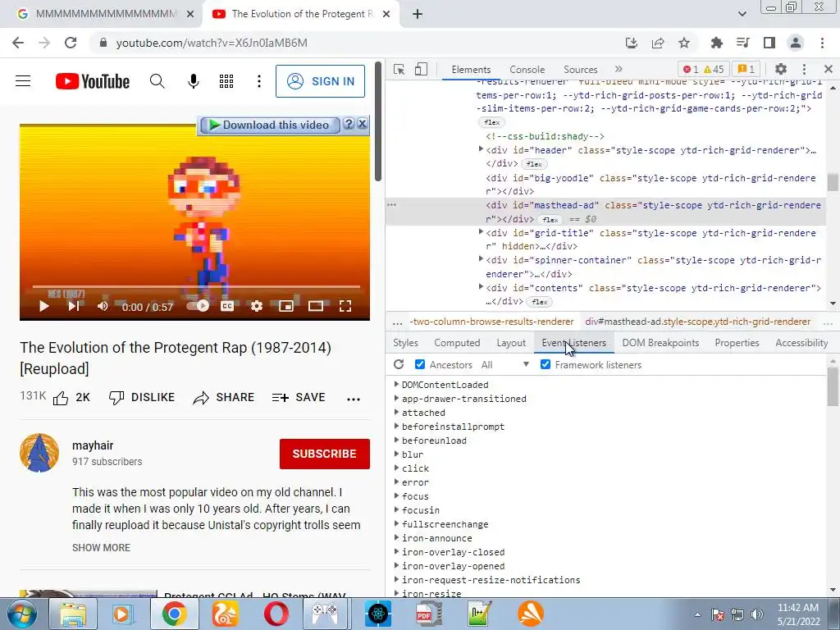
Task: Play the video
Action: point(44,306)
